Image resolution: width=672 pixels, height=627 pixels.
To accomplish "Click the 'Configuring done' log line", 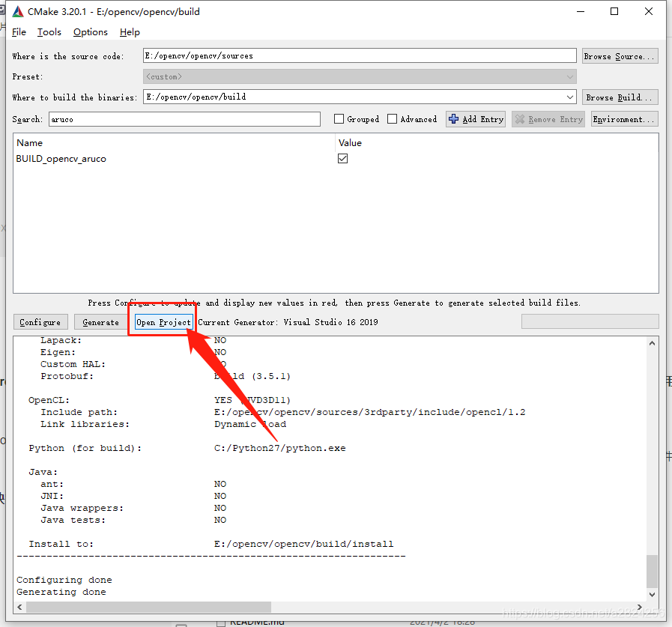I will coord(64,580).
